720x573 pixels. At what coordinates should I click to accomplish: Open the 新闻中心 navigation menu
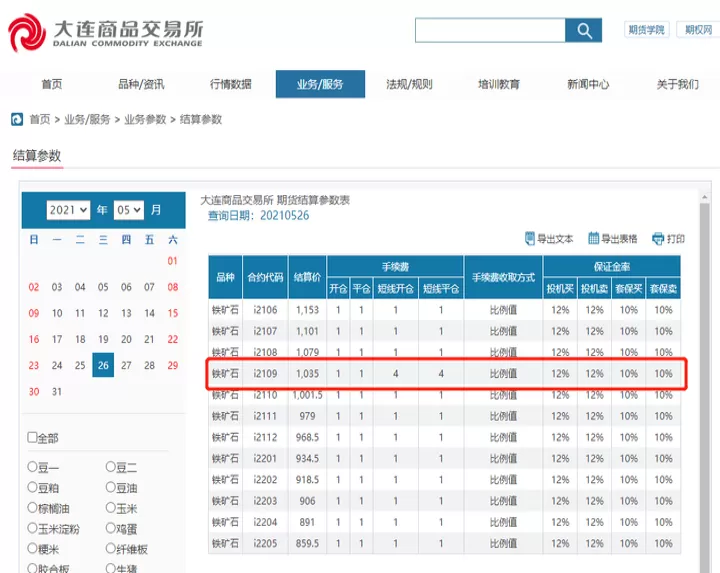point(588,84)
